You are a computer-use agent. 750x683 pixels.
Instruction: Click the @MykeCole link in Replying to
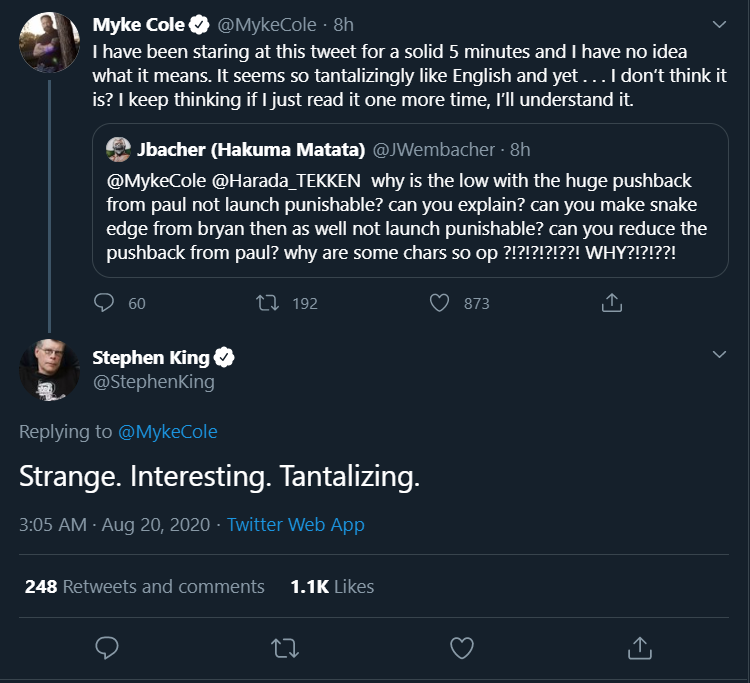coord(167,432)
